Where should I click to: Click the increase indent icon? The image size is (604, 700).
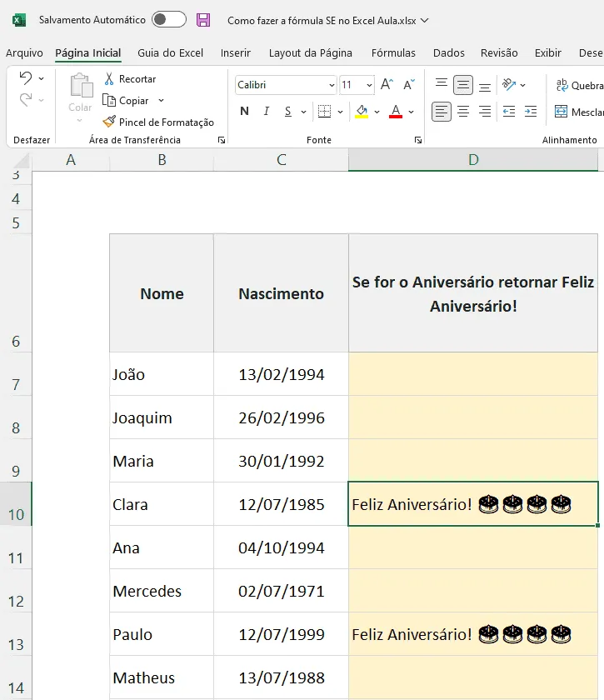[x=531, y=111]
